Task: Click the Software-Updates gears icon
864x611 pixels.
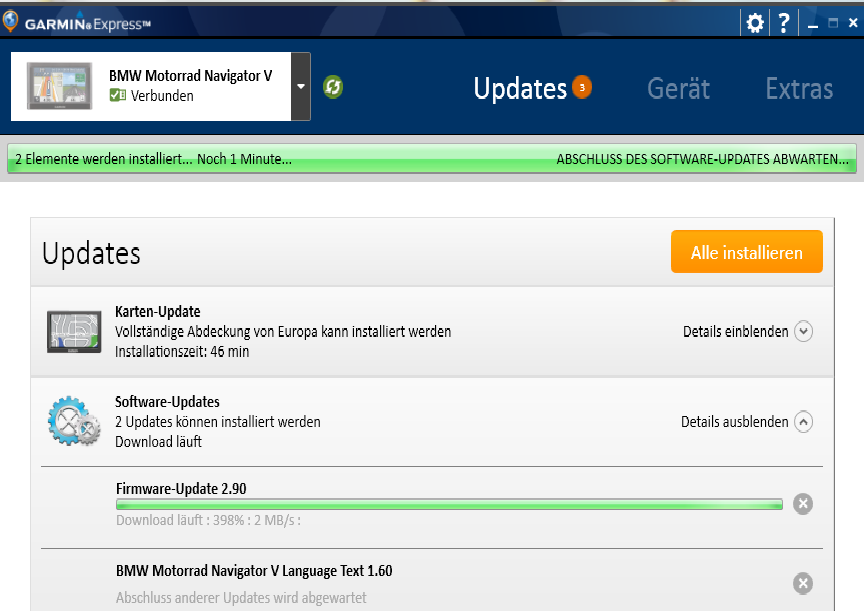Action: pos(74,421)
